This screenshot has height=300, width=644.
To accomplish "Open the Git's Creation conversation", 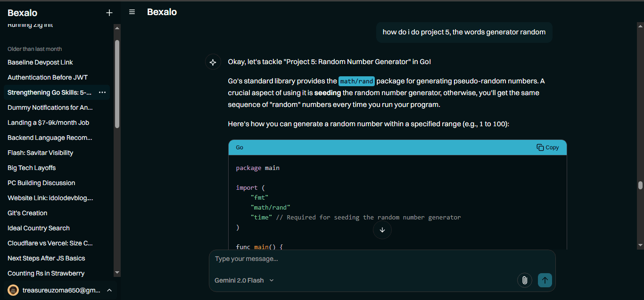I will pyautogui.click(x=27, y=213).
